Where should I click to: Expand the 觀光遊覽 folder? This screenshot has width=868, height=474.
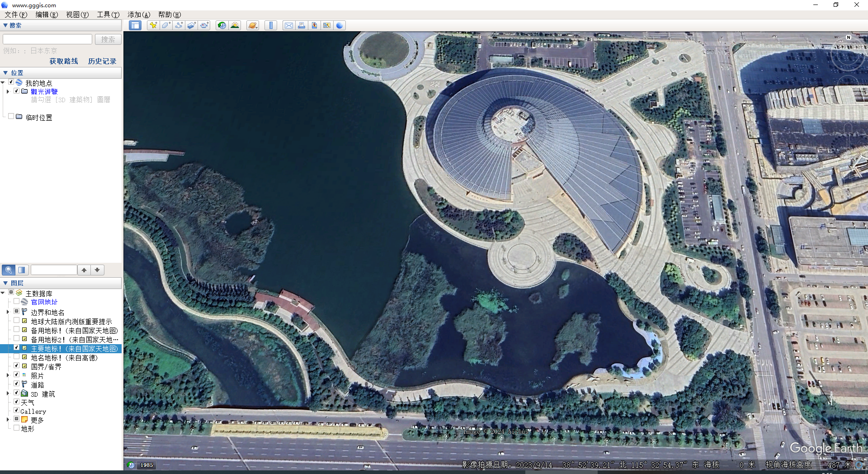click(x=8, y=91)
